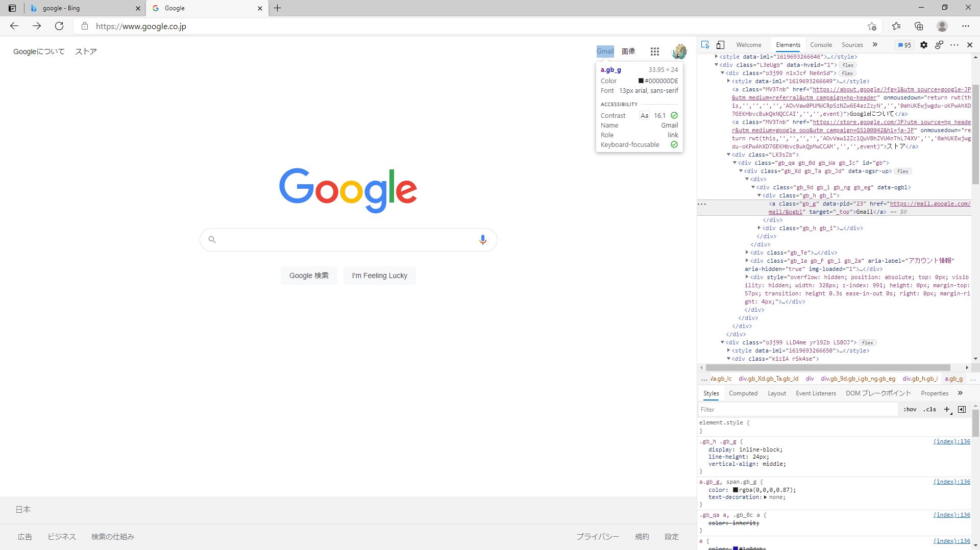The image size is (980, 550).
Task: Add page to favorites star icon
Action: 872,26
